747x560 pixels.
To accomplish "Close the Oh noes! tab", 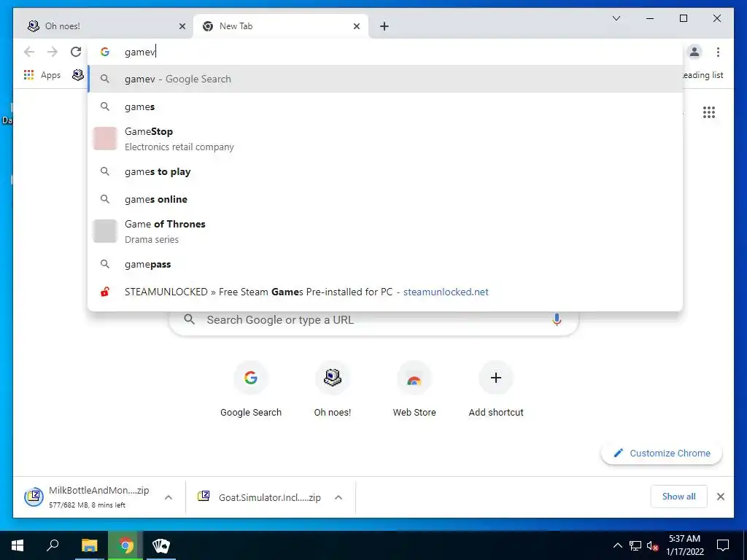I will [182, 26].
